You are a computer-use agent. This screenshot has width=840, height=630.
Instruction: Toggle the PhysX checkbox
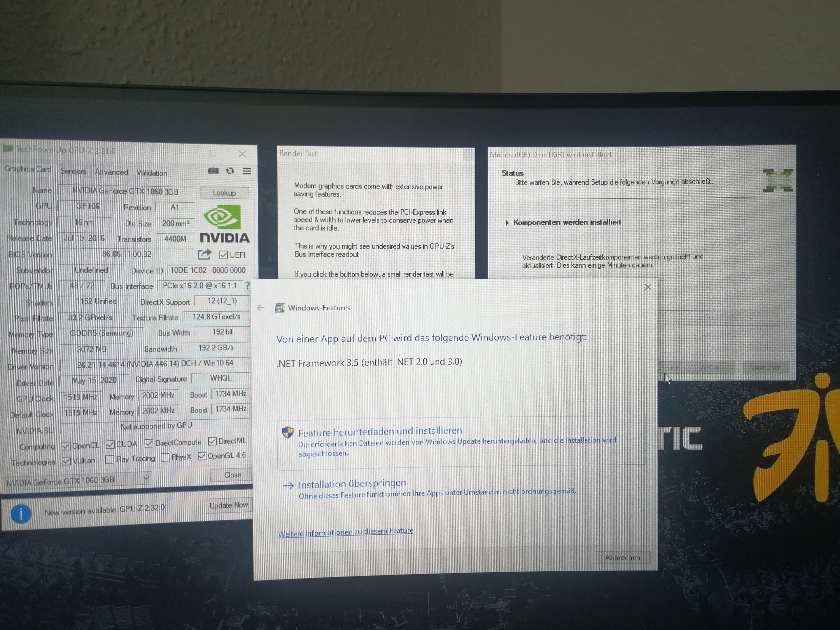pos(165,457)
